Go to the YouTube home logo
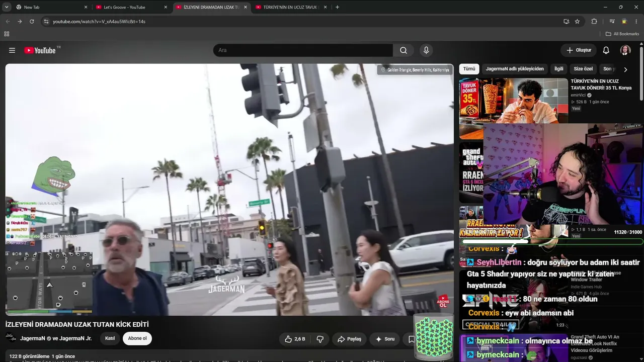Viewport: 644px width, 362px height. pos(40,50)
